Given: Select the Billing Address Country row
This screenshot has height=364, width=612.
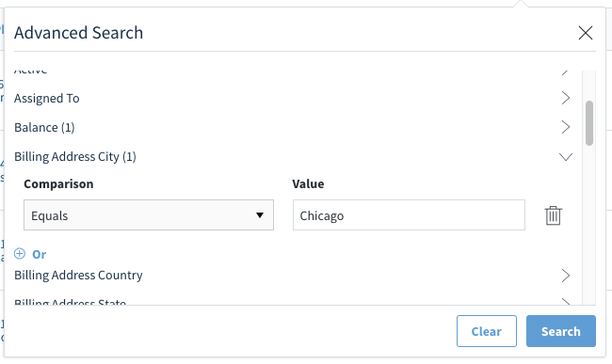Looking at the screenshot, I should click(292, 276).
